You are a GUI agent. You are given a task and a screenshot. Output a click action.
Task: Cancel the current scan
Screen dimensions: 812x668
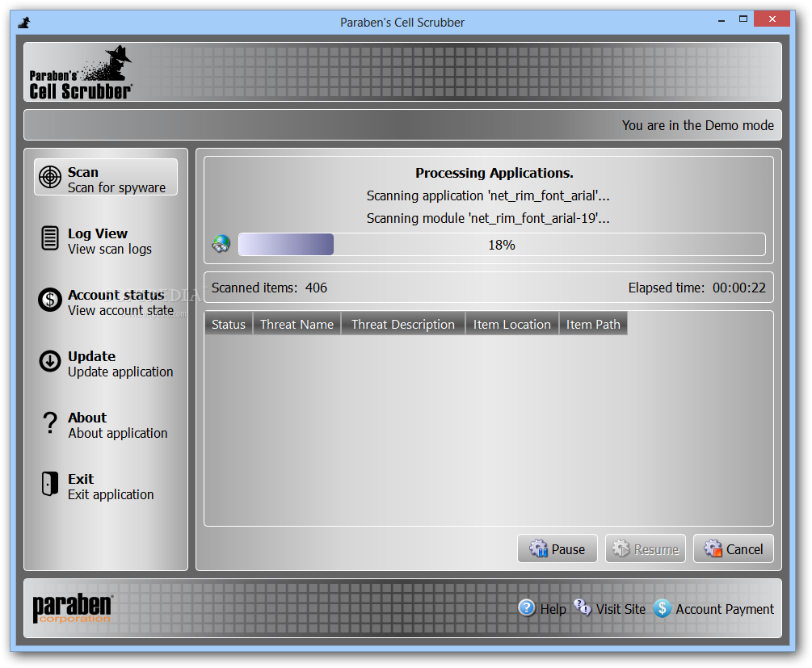(734, 549)
